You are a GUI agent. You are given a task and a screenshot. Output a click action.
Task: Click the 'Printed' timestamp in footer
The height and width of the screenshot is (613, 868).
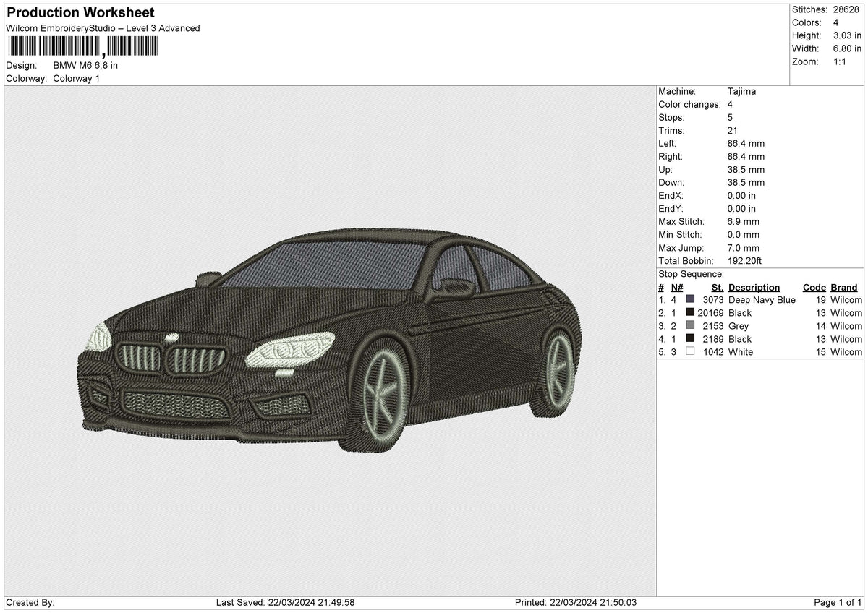click(x=576, y=603)
